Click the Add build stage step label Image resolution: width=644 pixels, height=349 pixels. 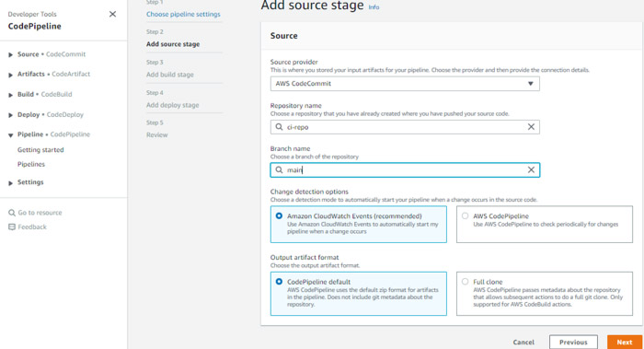170,75
